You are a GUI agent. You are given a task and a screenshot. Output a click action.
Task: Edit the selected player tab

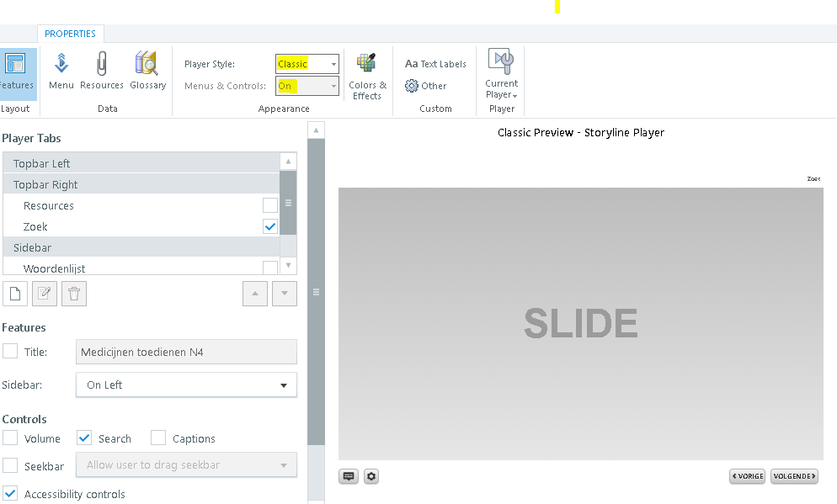(x=45, y=294)
